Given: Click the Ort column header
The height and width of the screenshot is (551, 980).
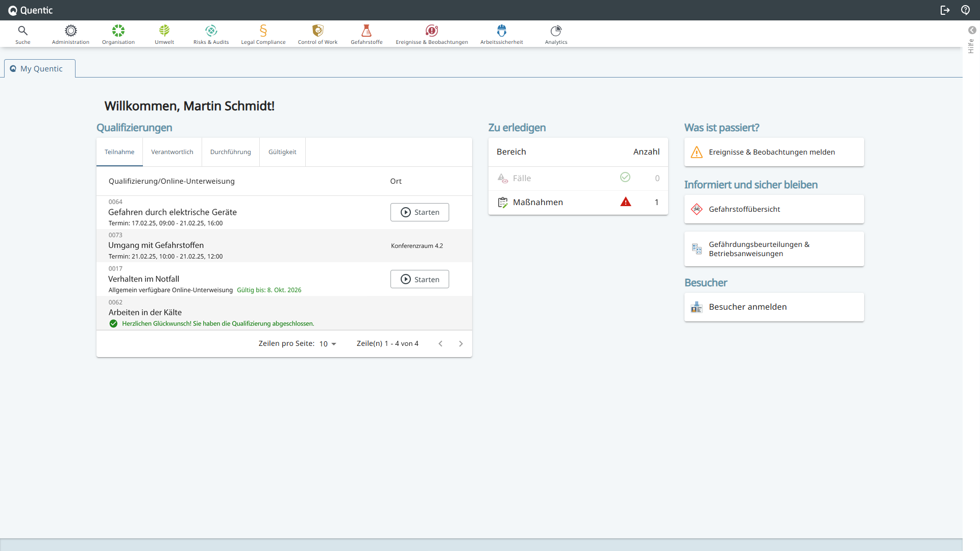Looking at the screenshot, I should click(396, 181).
